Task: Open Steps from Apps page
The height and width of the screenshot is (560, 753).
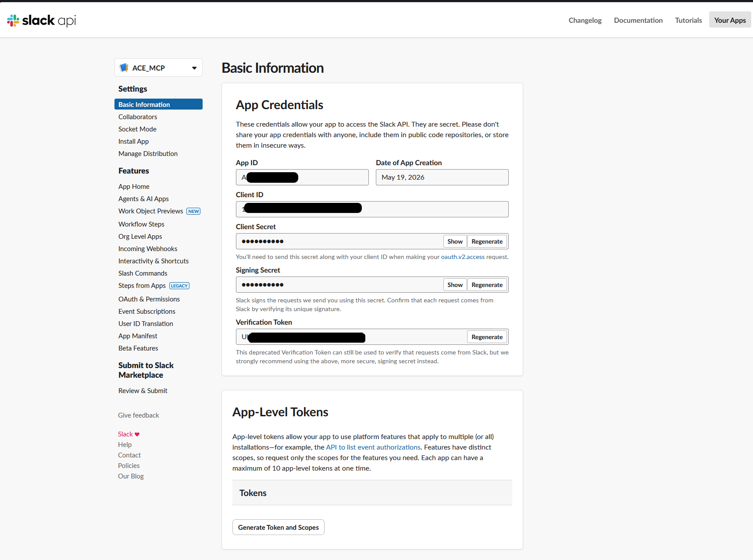Action: [x=142, y=285]
